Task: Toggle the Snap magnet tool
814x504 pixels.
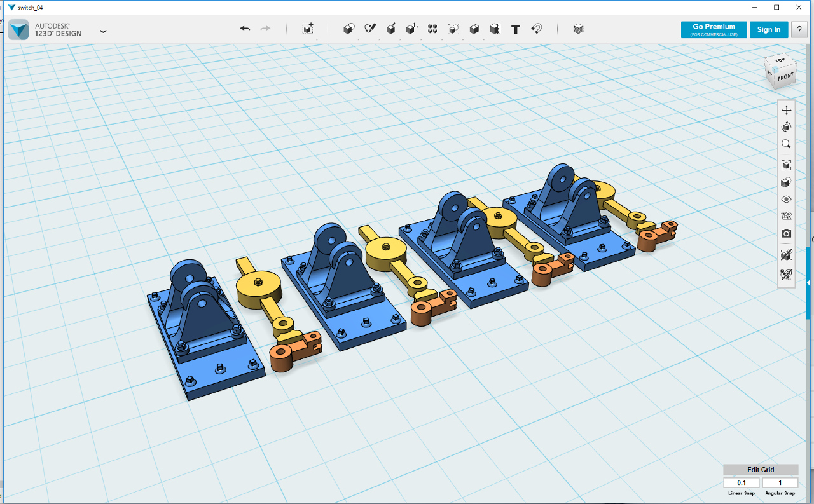Action: 536,29
